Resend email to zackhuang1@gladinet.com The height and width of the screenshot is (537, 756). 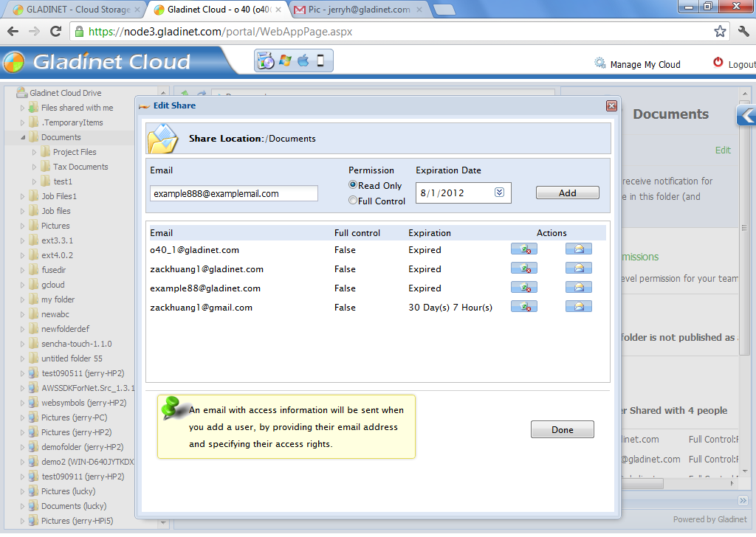coord(579,268)
